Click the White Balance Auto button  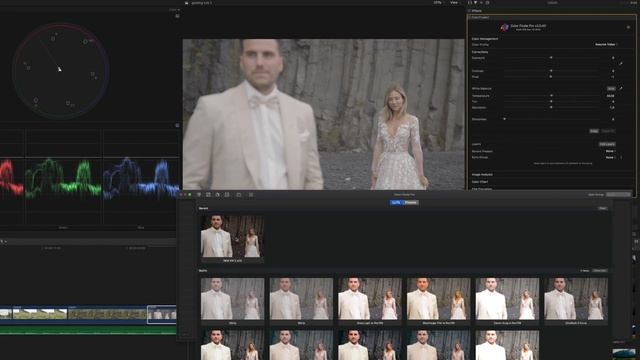[611, 88]
